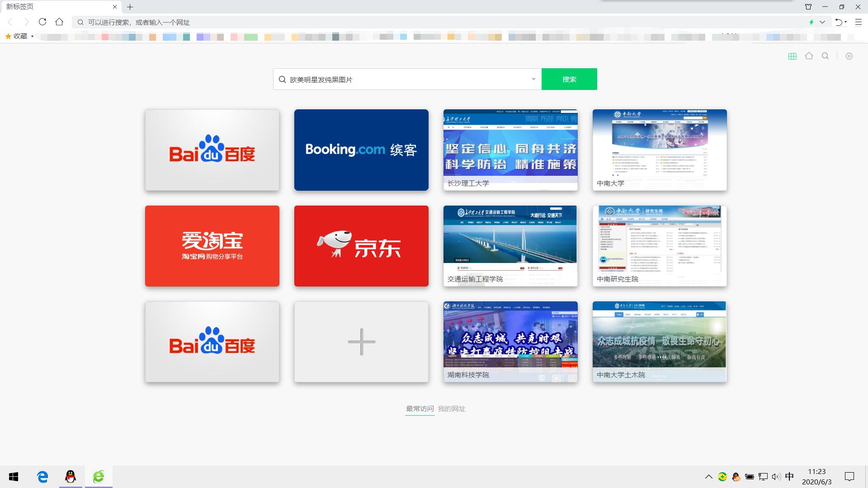Open new tab page settings gear icon
This screenshot has width=868, height=488.
pyautogui.click(x=849, y=56)
